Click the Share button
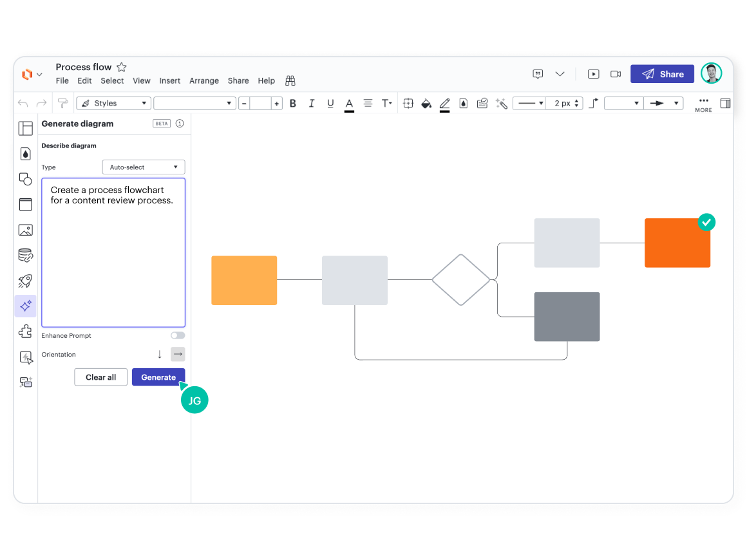Screen dimensions: 747x560 (x=662, y=74)
